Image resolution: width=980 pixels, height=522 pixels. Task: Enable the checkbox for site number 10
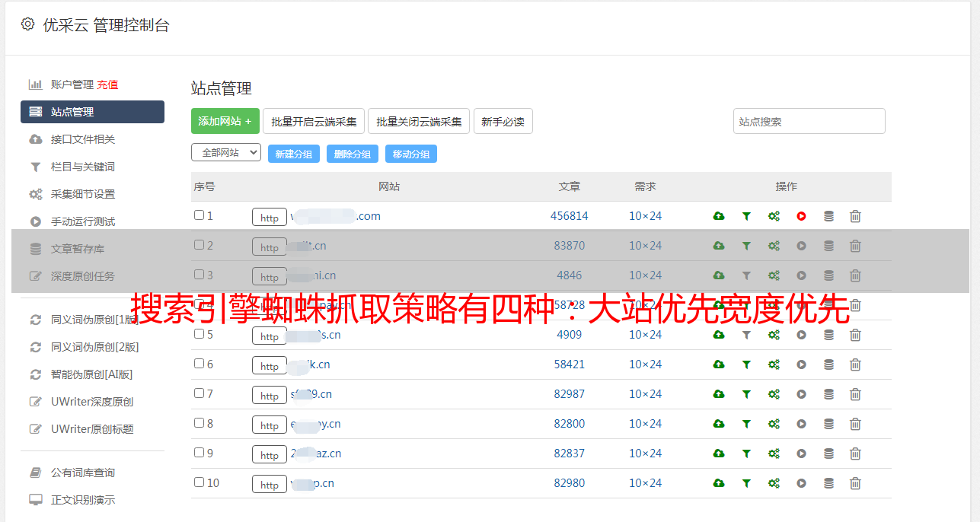point(199,482)
